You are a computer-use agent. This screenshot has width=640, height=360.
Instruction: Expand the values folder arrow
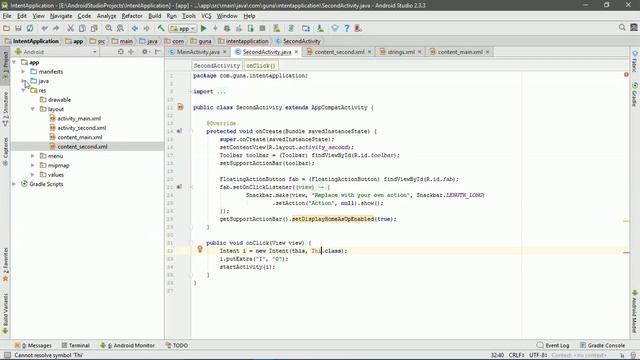click(33, 175)
